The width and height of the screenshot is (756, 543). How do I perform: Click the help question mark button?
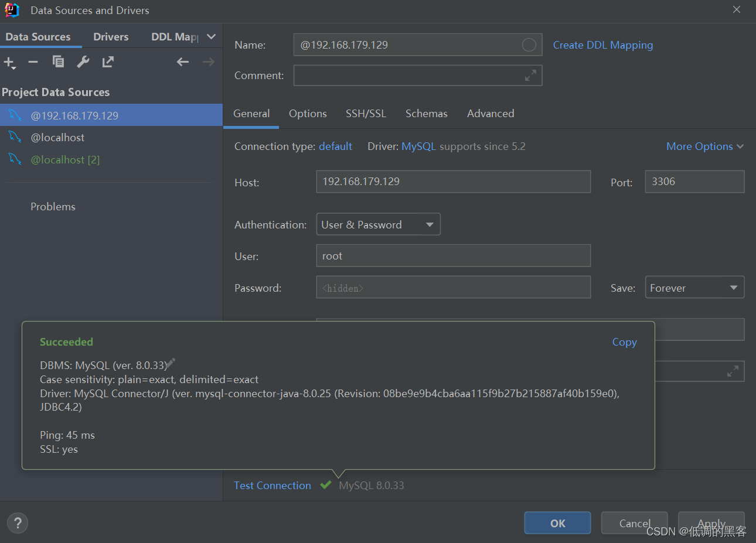pos(18,523)
